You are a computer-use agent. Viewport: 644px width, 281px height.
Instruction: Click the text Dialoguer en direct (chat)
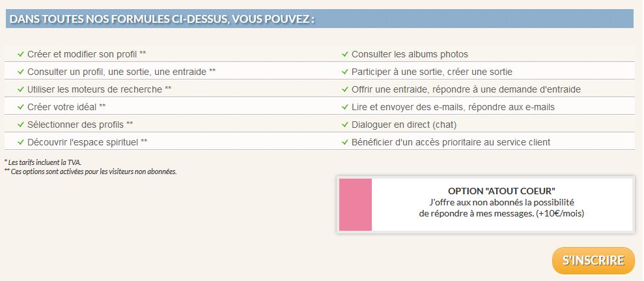pos(404,125)
